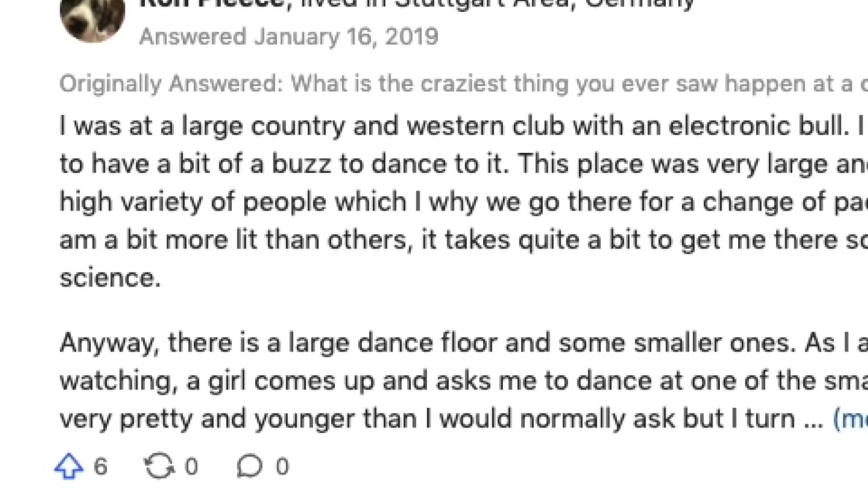
Task: Click the line starting watching, a girl comes up
Action: pyautogui.click(x=463, y=381)
